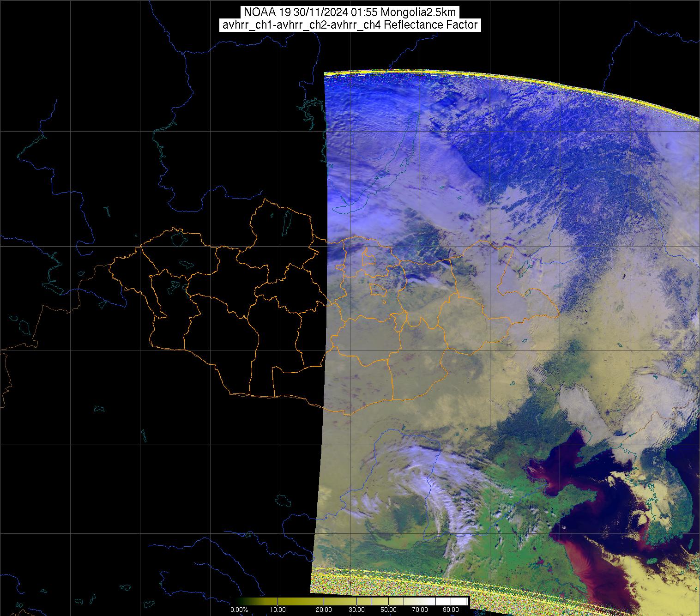This screenshot has height=616, width=700.
Task: Click the reflectance color scale bar
Action: (x=350, y=601)
